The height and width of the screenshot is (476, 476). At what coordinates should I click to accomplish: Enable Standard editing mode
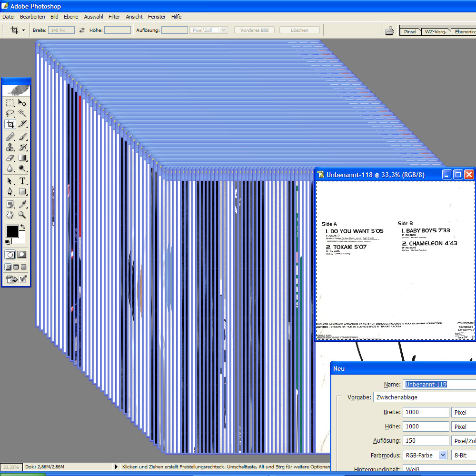[10, 255]
